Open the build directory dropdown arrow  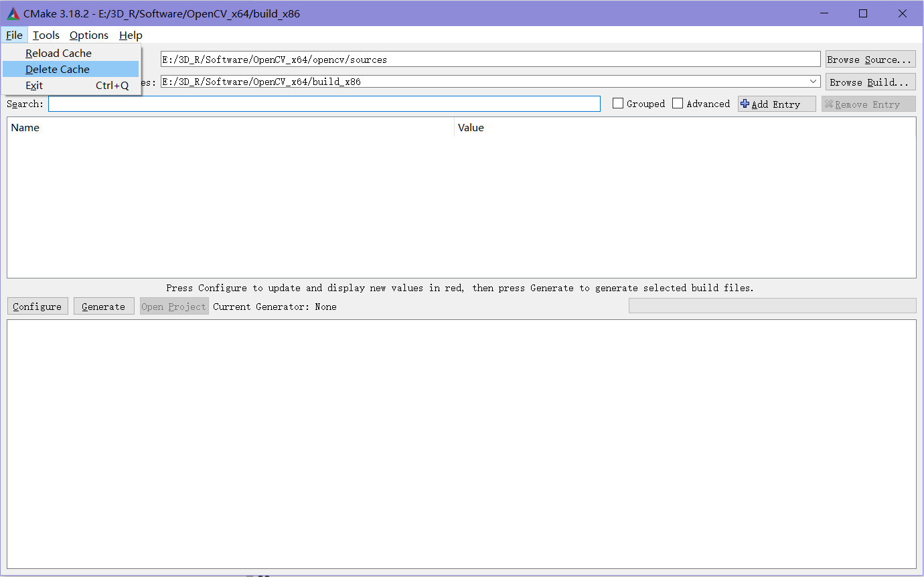[x=814, y=82]
